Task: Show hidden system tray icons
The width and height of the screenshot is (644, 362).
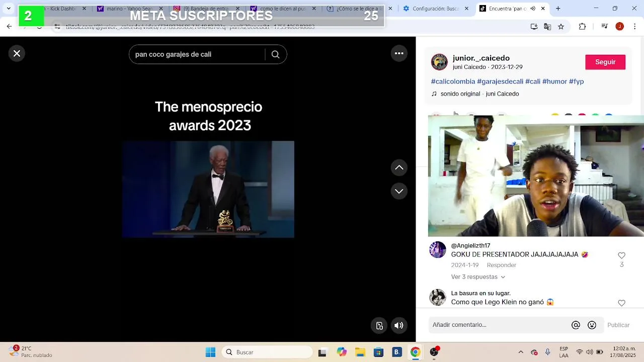Action: pyautogui.click(x=521, y=352)
